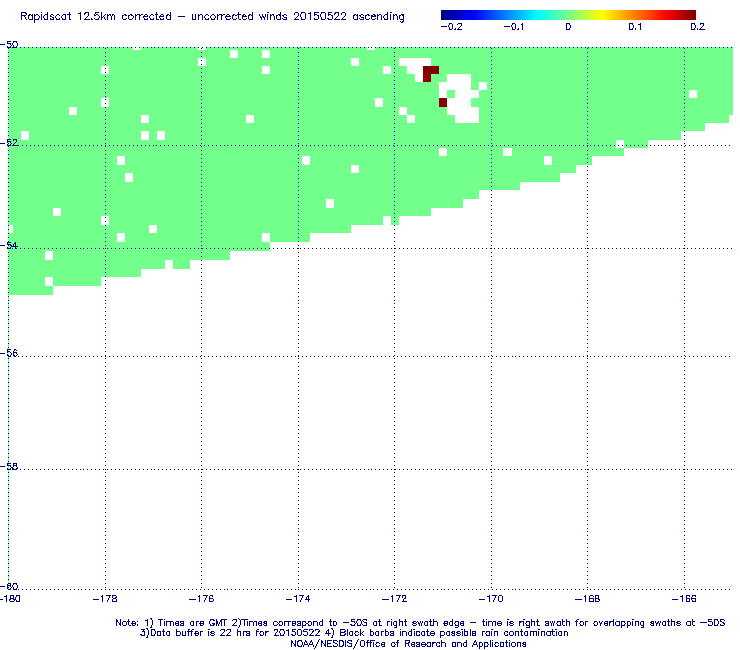Click the latitude label "-56"
740x650 pixels.
9,354
